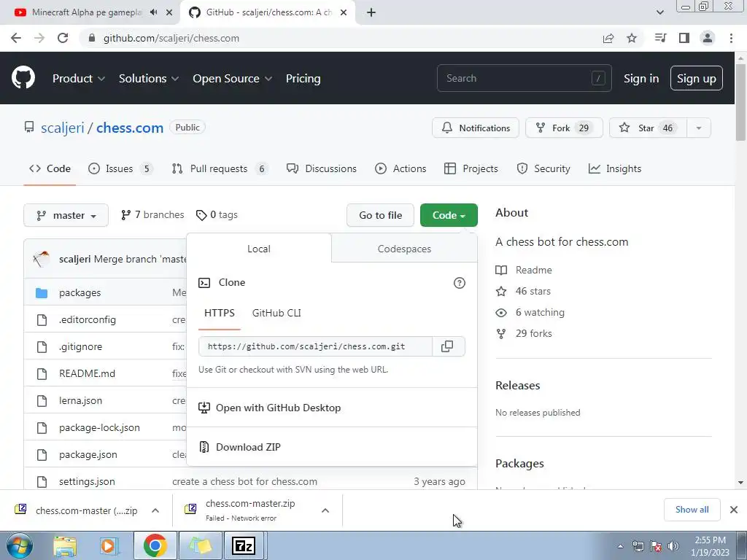Close the downloads bar
Image resolution: width=747 pixels, height=560 pixels.
coord(734,510)
